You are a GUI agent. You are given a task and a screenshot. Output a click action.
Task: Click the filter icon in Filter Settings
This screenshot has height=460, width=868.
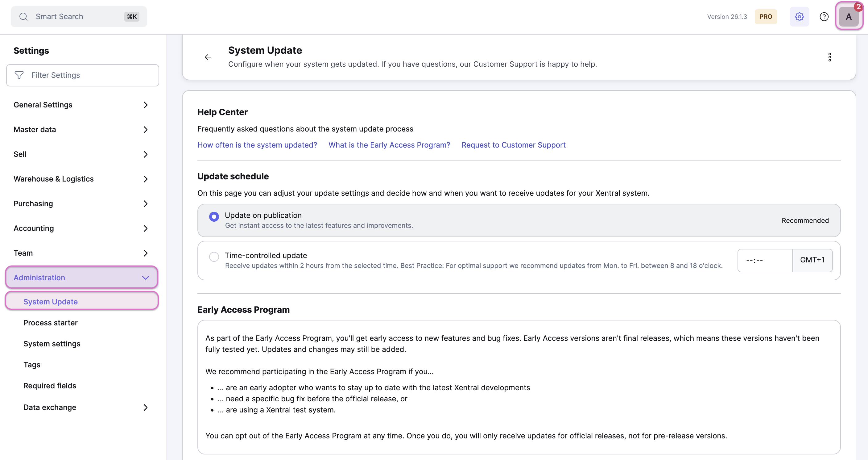pyautogui.click(x=19, y=75)
